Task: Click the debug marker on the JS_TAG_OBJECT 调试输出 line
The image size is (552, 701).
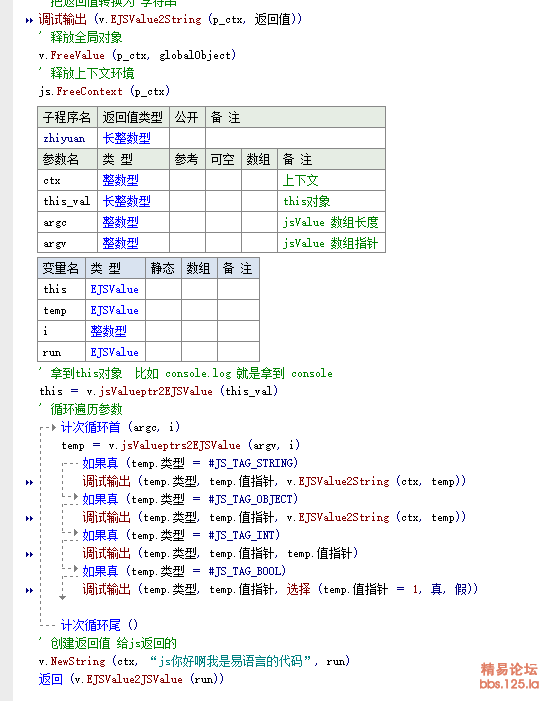Action: coord(29,519)
